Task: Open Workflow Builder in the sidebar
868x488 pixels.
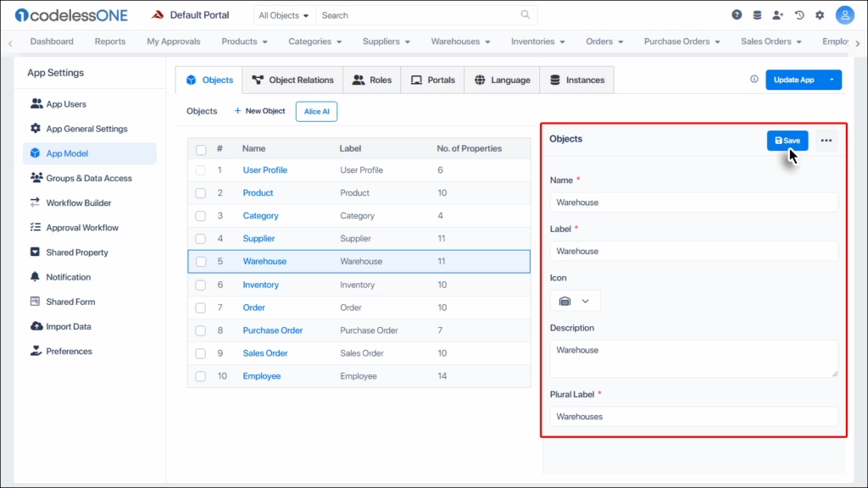Action: (78, 203)
